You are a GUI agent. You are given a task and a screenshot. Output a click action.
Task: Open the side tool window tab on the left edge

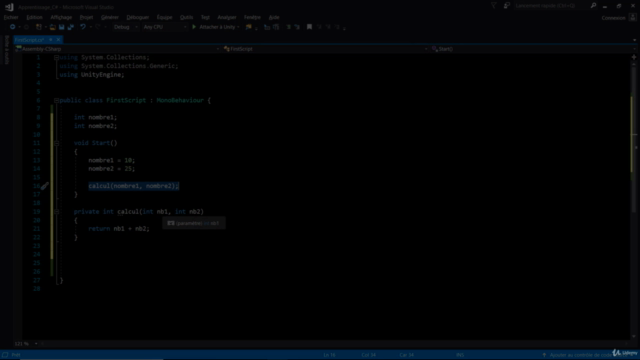(x=7, y=50)
